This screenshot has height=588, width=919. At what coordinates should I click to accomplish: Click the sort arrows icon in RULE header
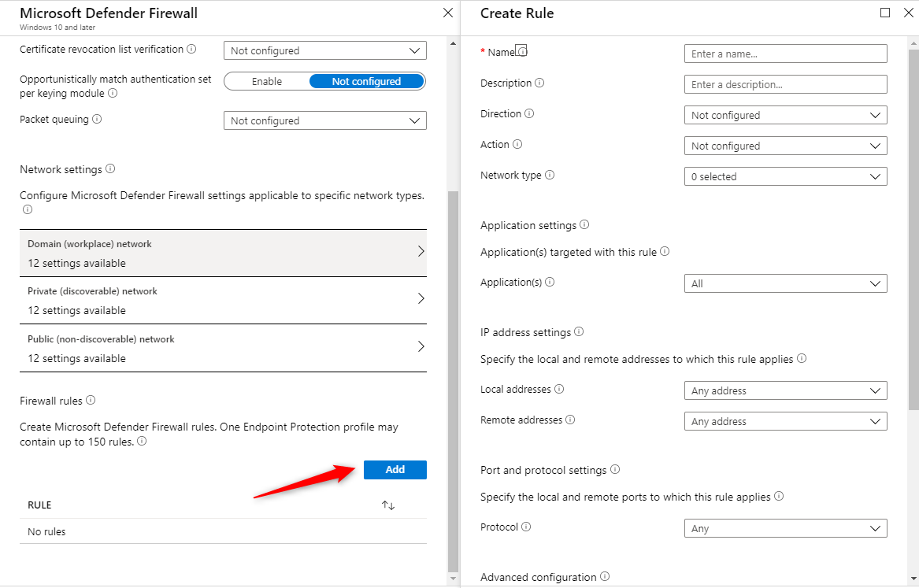coord(388,505)
